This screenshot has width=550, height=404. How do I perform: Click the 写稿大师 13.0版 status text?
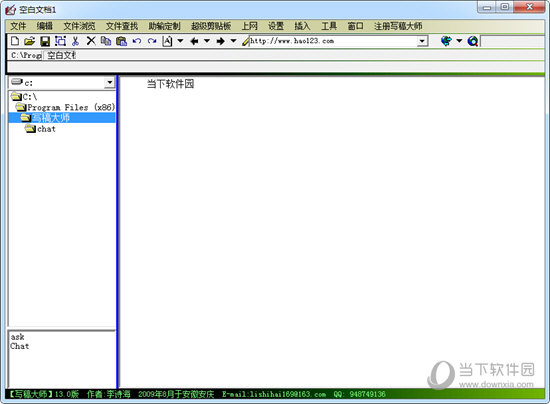(43, 394)
